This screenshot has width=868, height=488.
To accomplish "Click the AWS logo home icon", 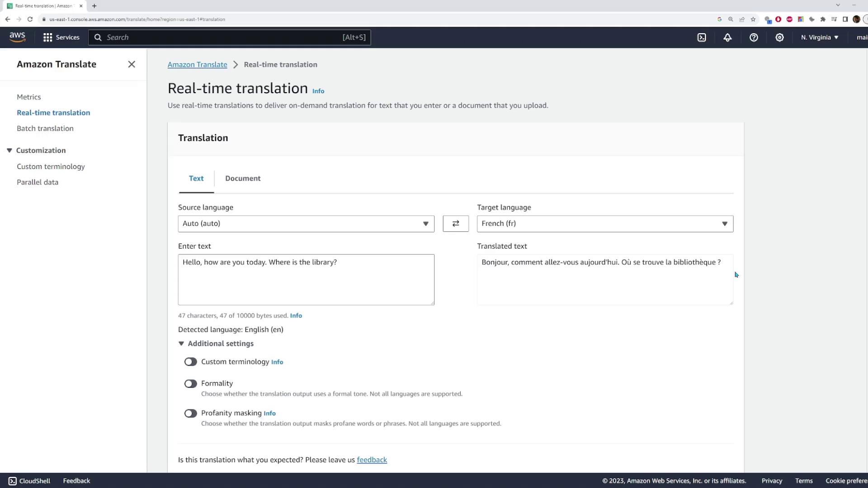I will [x=17, y=37].
